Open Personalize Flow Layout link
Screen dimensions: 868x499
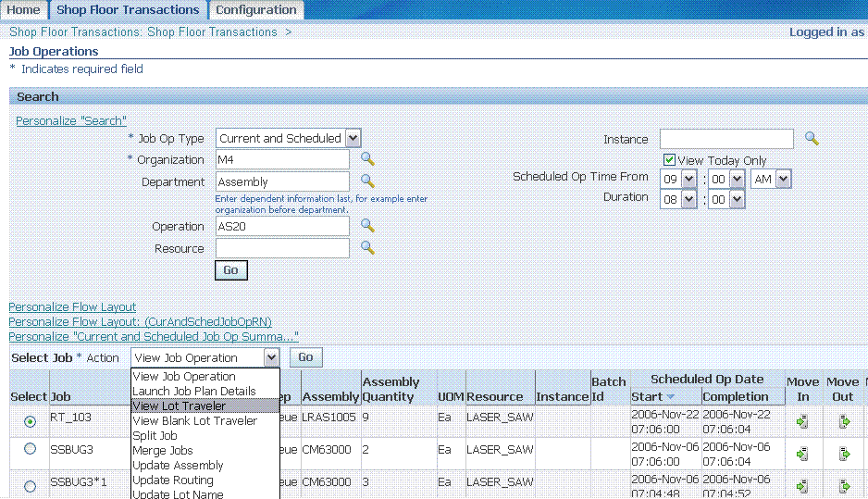click(72, 306)
